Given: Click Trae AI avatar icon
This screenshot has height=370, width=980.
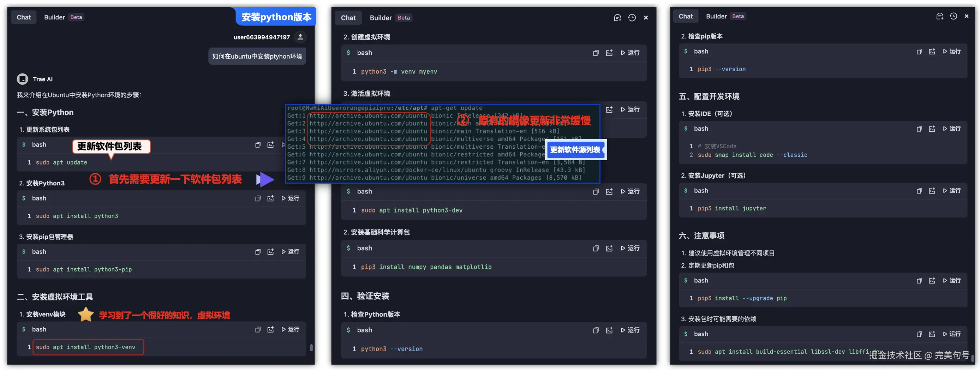Looking at the screenshot, I should pos(23,79).
